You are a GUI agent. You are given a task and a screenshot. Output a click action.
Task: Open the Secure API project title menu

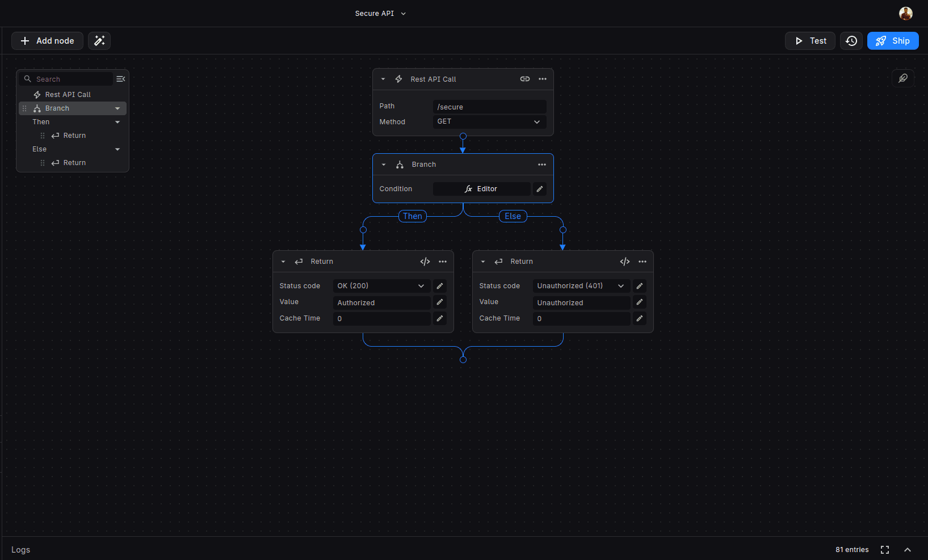click(x=403, y=13)
